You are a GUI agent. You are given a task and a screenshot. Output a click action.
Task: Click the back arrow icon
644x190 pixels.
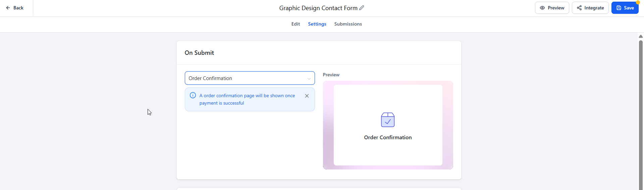point(8,8)
